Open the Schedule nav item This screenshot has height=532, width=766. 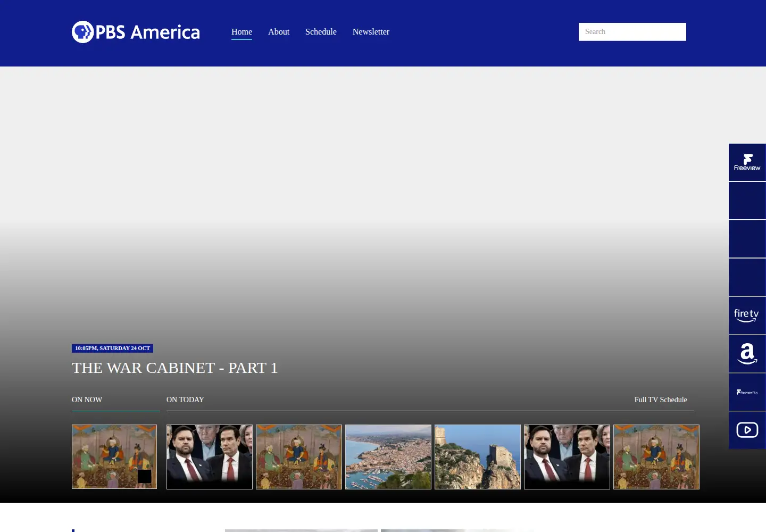[x=321, y=32]
